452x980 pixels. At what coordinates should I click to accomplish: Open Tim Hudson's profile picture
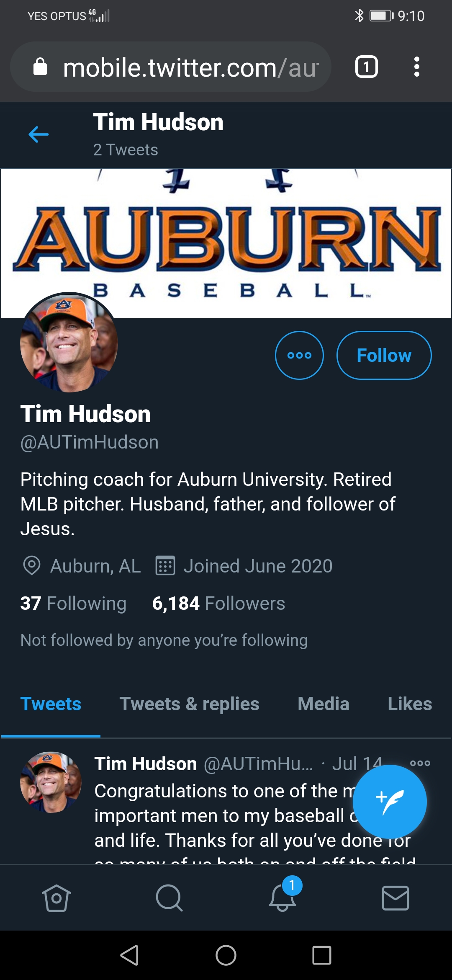69,343
